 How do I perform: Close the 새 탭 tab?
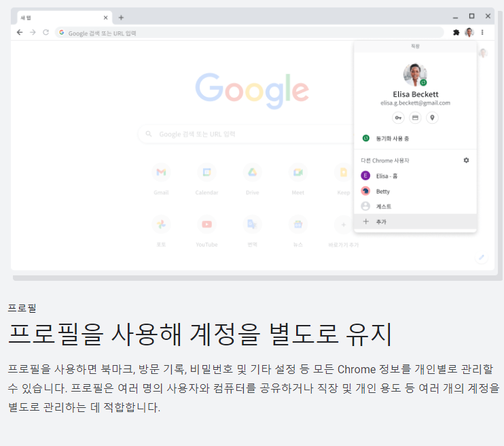(105, 18)
